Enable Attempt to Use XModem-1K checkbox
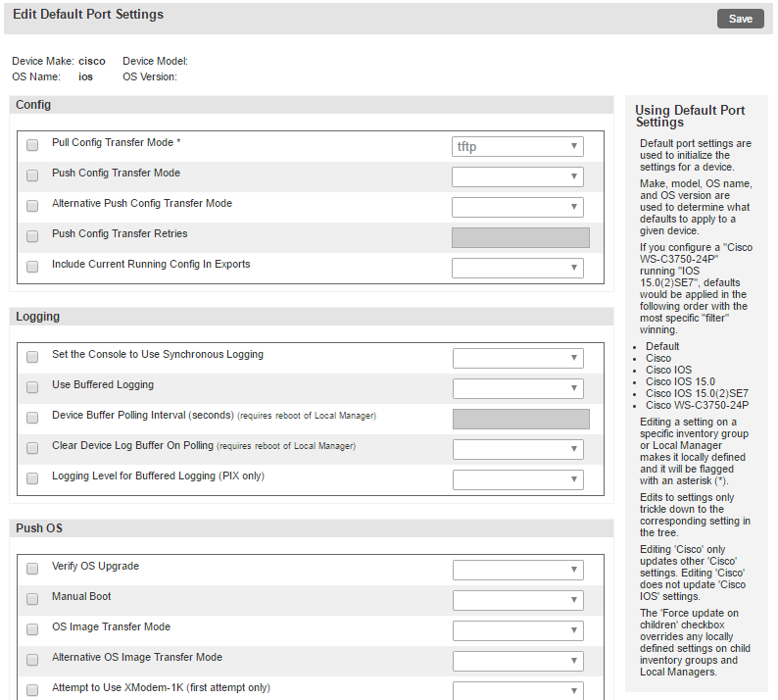The width and height of the screenshot is (778, 700). point(32,690)
